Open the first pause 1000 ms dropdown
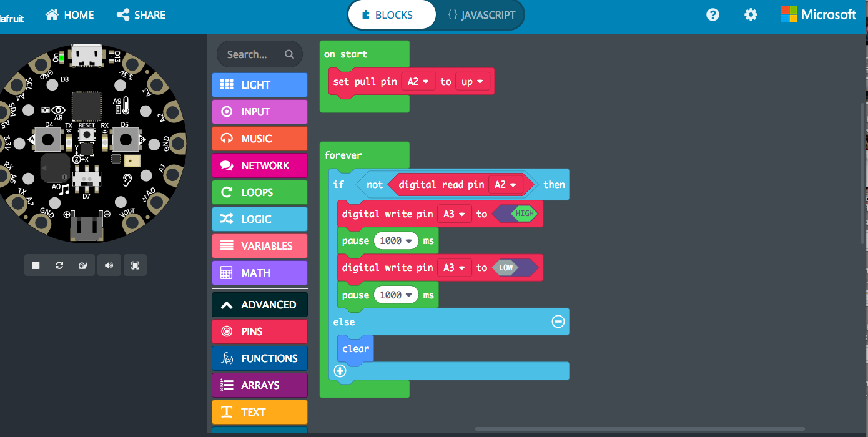The image size is (868, 437). (396, 241)
